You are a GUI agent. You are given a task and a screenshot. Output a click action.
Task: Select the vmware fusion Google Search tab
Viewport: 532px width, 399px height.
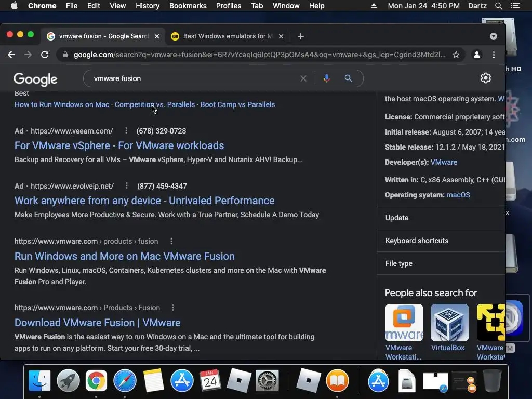[x=103, y=36]
